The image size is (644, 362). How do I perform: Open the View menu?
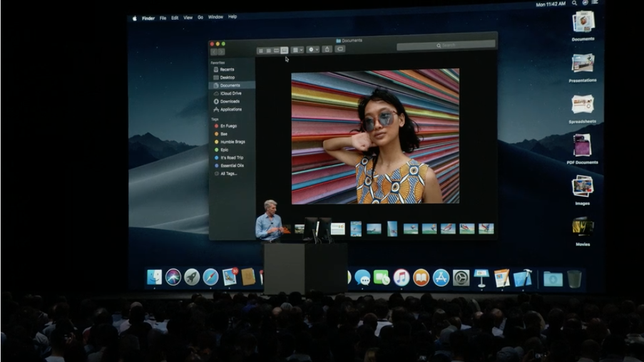click(x=188, y=18)
